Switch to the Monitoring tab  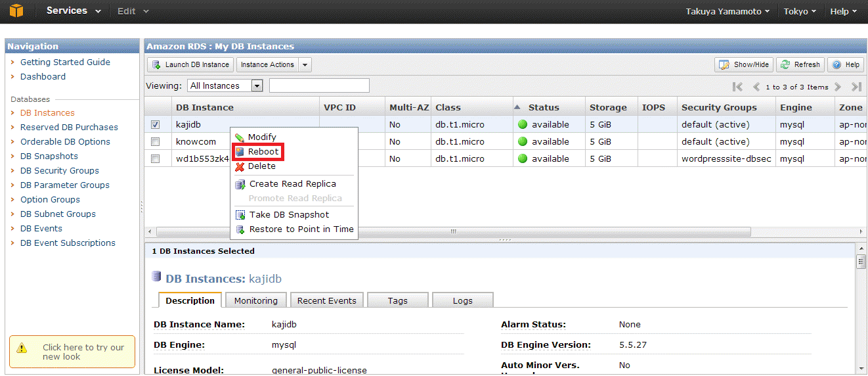(x=256, y=300)
